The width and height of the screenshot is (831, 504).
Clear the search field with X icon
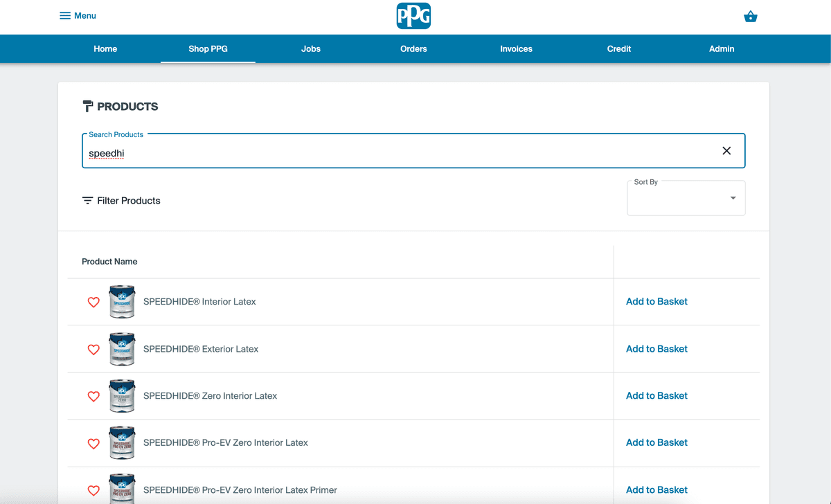click(726, 151)
